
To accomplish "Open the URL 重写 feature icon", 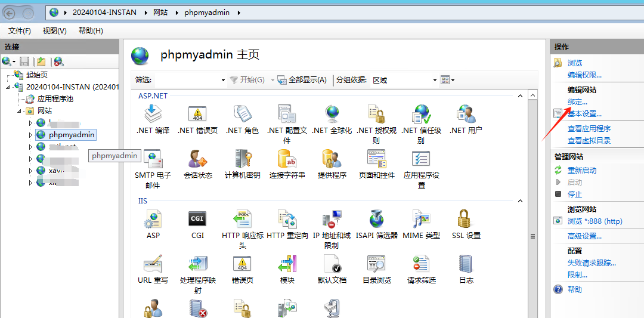I will (153, 264).
